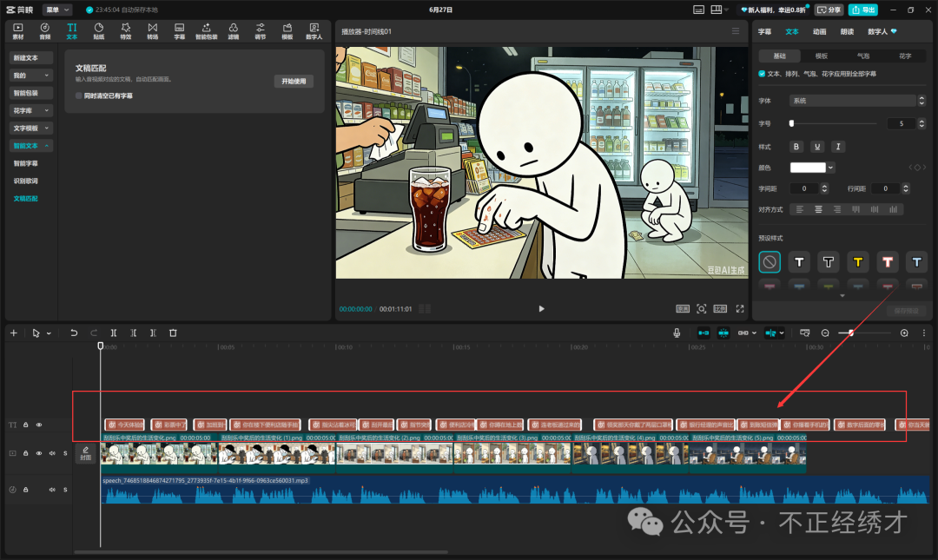Viewport: 938px width, 560px height.
Task: Apply bold text style
Action: pos(796,147)
